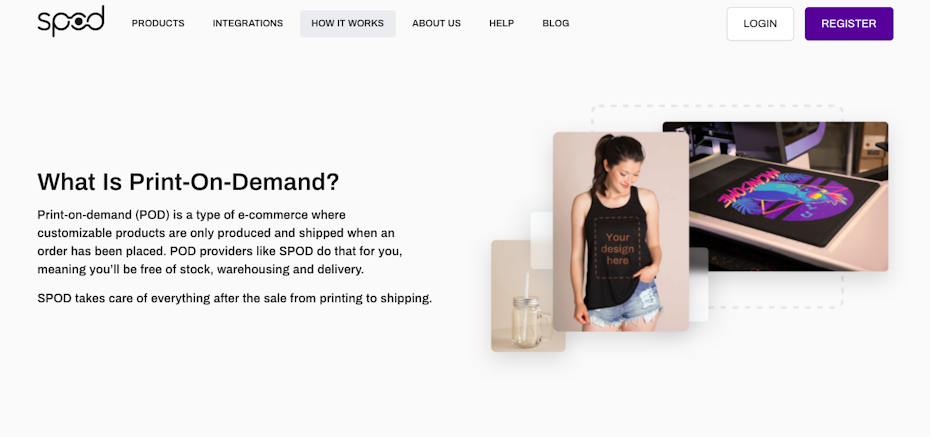Click the 'Your design here' placeholder box

tap(617, 247)
